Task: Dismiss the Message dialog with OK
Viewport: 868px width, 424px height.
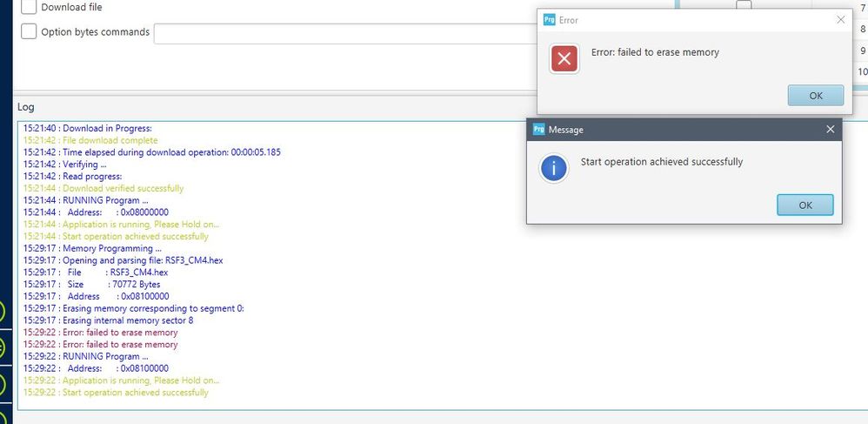Action: tap(805, 205)
